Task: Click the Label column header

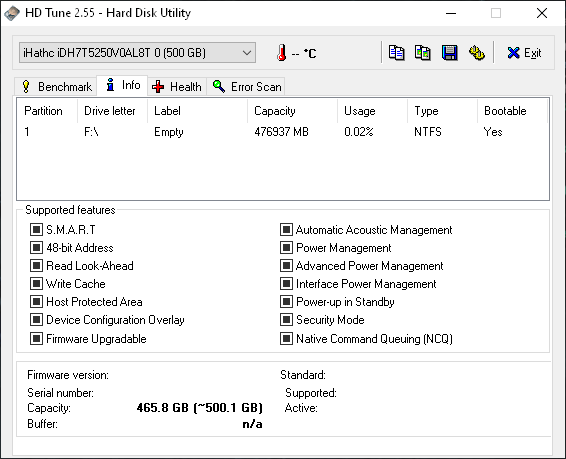Action: coord(197,111)
